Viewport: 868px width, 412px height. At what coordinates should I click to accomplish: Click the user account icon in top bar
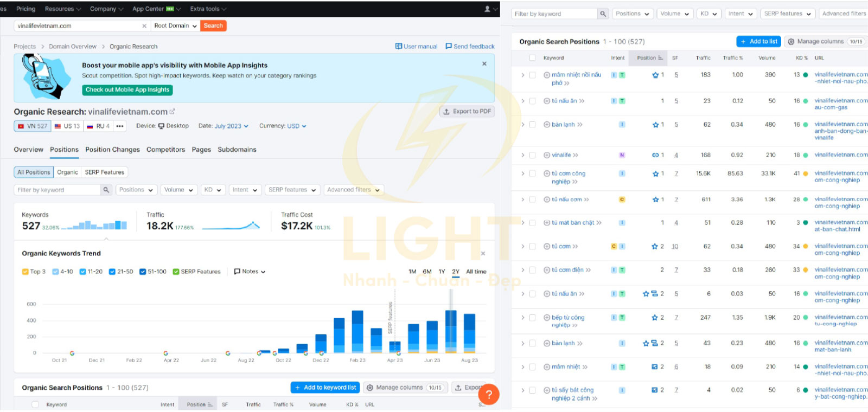click(x=487, y=9)
